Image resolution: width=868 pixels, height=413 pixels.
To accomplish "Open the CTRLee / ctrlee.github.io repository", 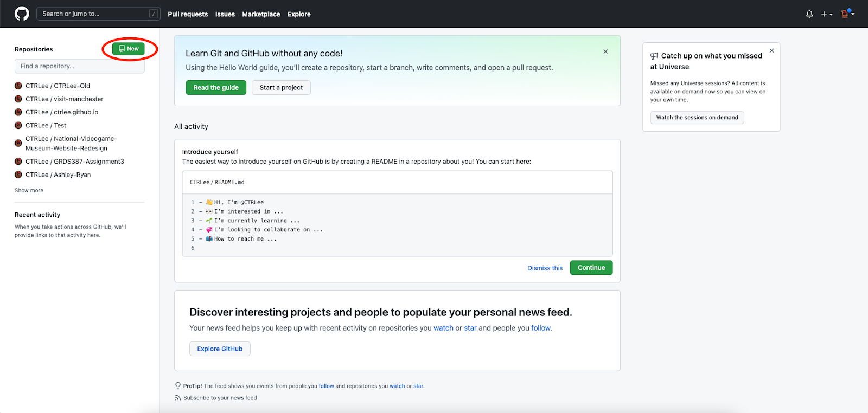I will coord(62,112).
